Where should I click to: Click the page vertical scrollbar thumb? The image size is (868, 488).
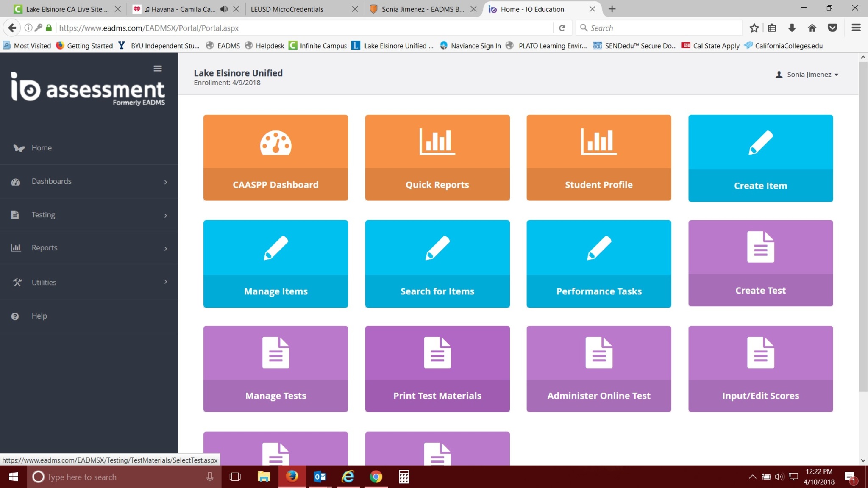tap(863, 227)
